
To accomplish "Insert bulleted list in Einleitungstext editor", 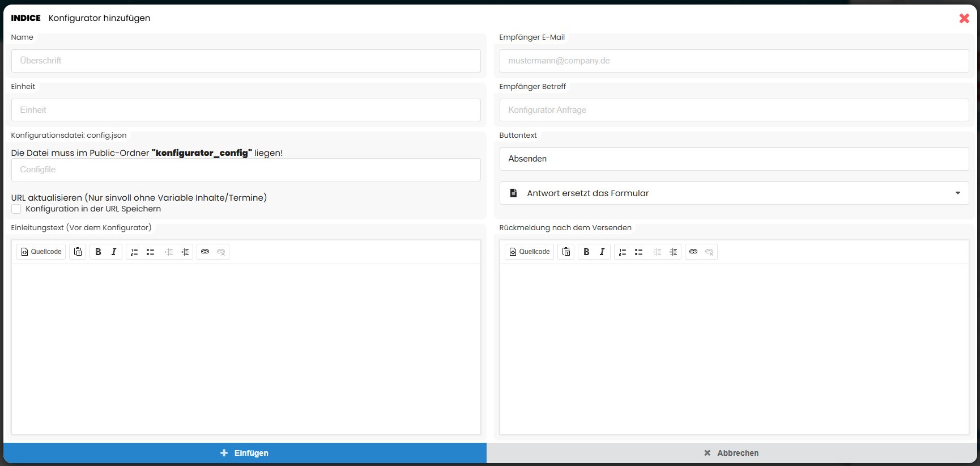I will click(150, 252).
